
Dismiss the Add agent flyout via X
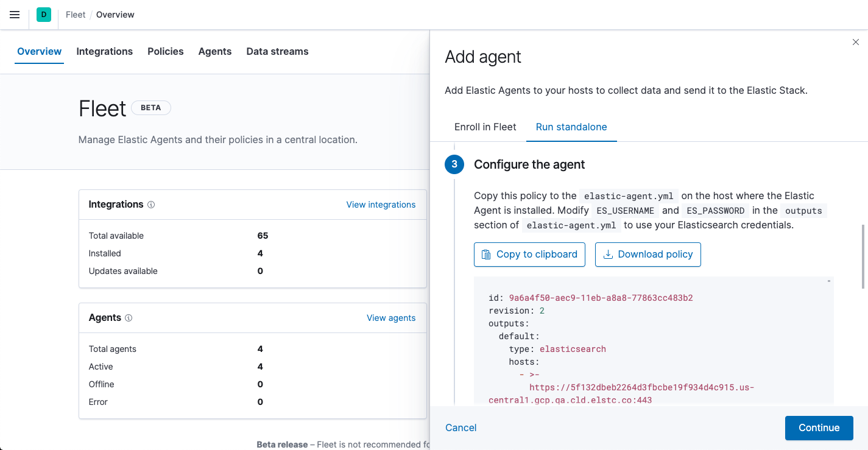[x=855, y=42]
